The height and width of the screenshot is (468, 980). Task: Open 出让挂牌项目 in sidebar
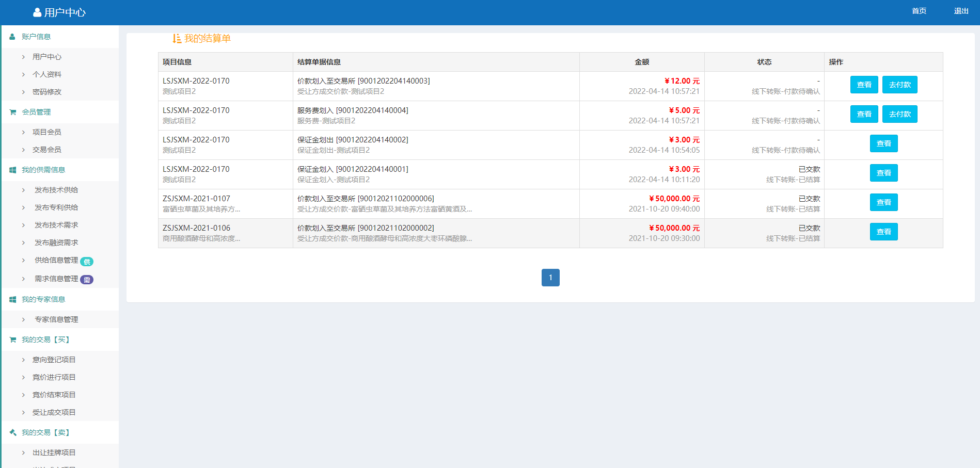(x=54, y=453)
